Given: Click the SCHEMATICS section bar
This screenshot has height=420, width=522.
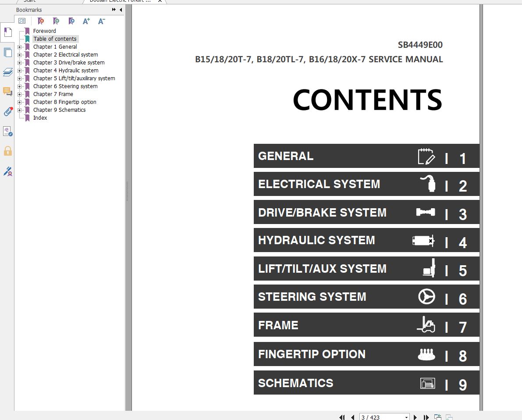Looking at the screenshot, I should point(366,383).
